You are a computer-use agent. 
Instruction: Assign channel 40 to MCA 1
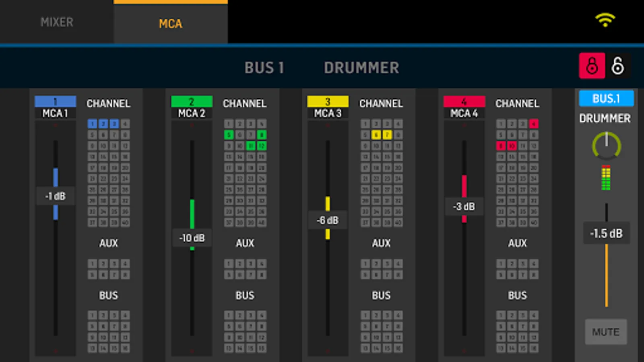click(x=125, y=222)
